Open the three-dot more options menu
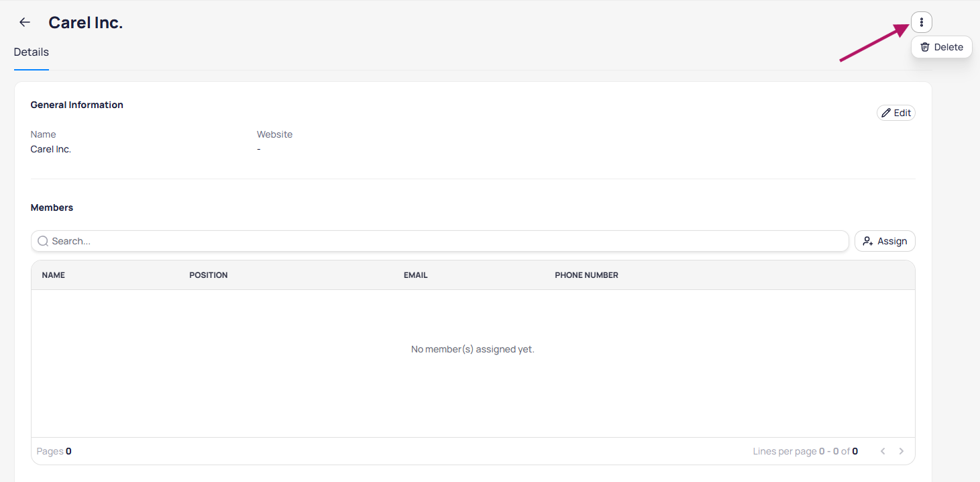 (921, 22)
